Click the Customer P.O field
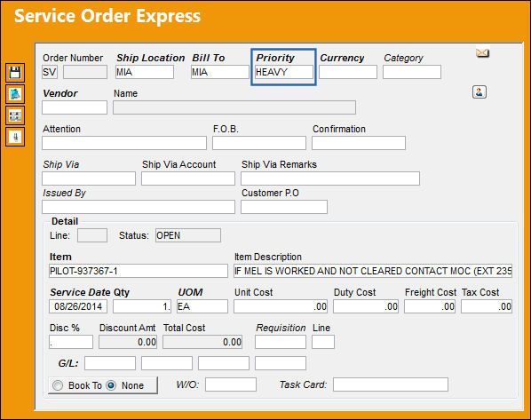 (284, 207)
